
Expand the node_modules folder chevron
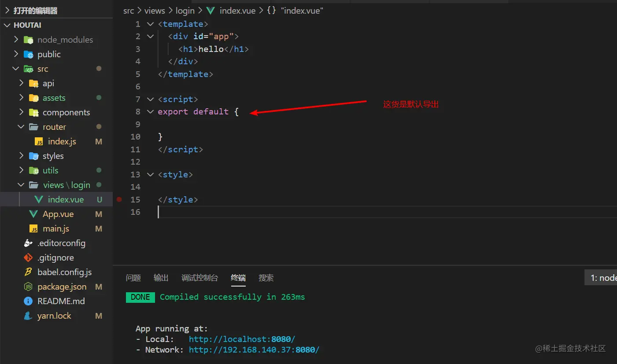[16, 40]
